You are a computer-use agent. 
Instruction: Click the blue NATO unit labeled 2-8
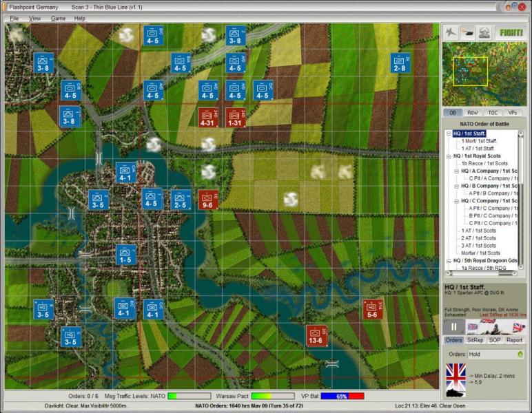[400, 63]
